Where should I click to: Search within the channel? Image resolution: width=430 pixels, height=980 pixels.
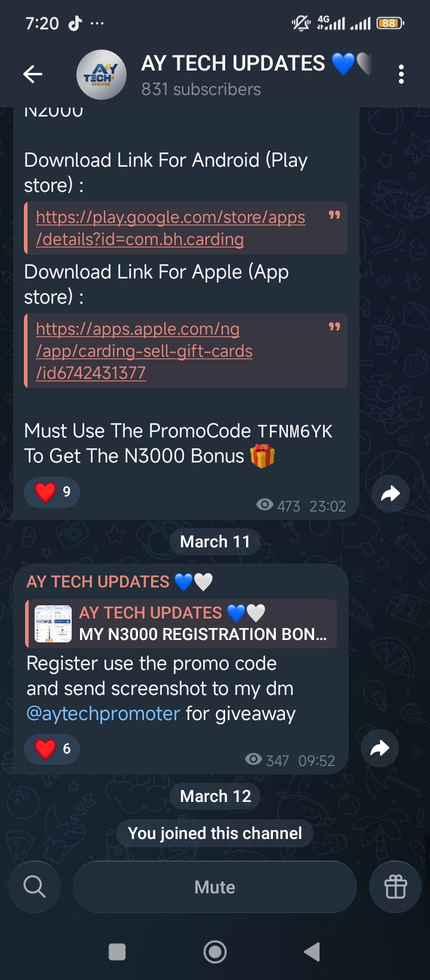coord(35,887)
